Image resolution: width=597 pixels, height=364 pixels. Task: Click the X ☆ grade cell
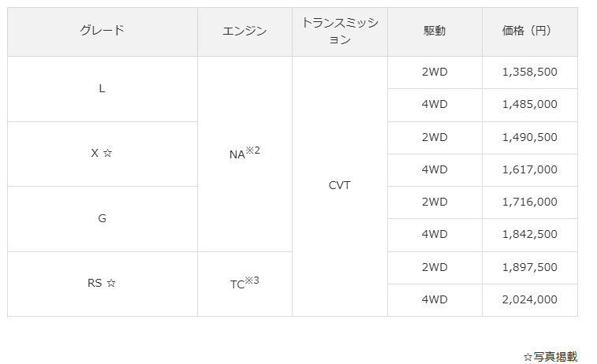[102, 154]
